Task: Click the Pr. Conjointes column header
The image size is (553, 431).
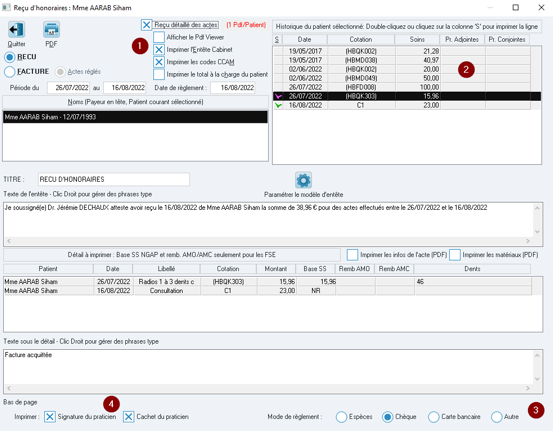Action: 507,40
